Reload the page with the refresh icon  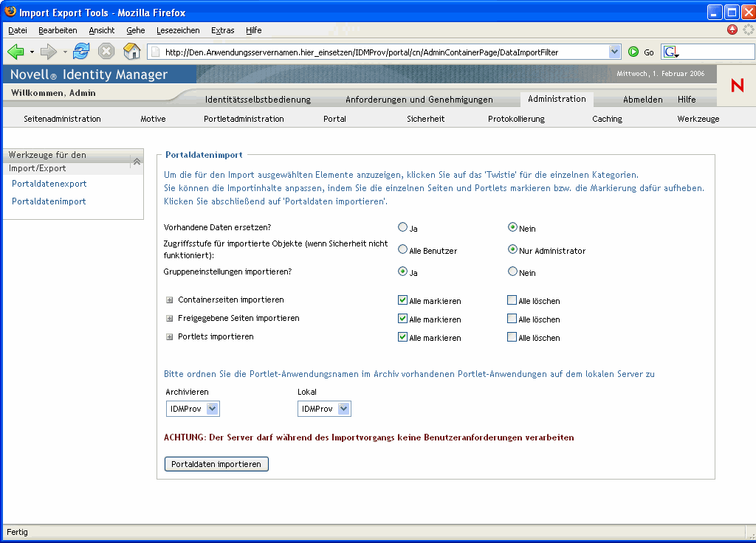point(81,51)
